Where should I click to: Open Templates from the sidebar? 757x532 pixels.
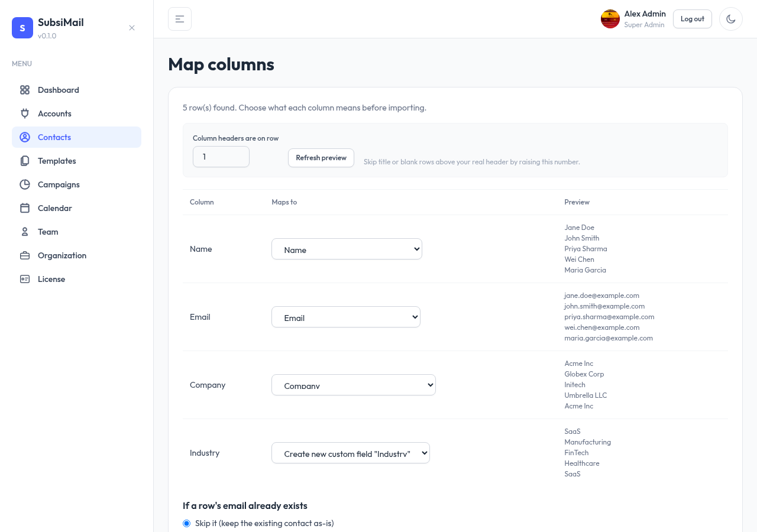(76, 161)
